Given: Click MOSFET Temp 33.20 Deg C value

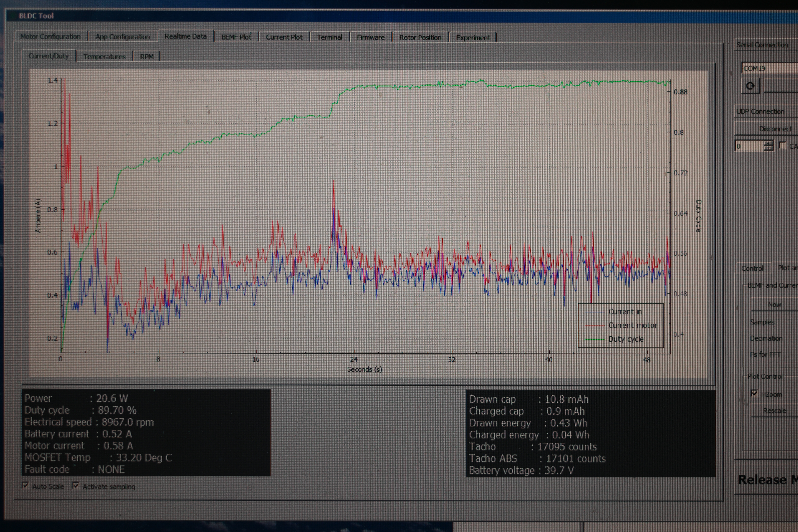Looking at the screenshot, I should [98, 458].
